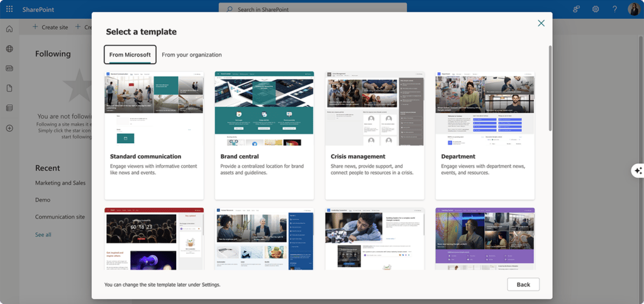Switch to From your organization tab
The width and height of the screenshot is (644, 304).
pyautogui.click(x=192, y=55)
